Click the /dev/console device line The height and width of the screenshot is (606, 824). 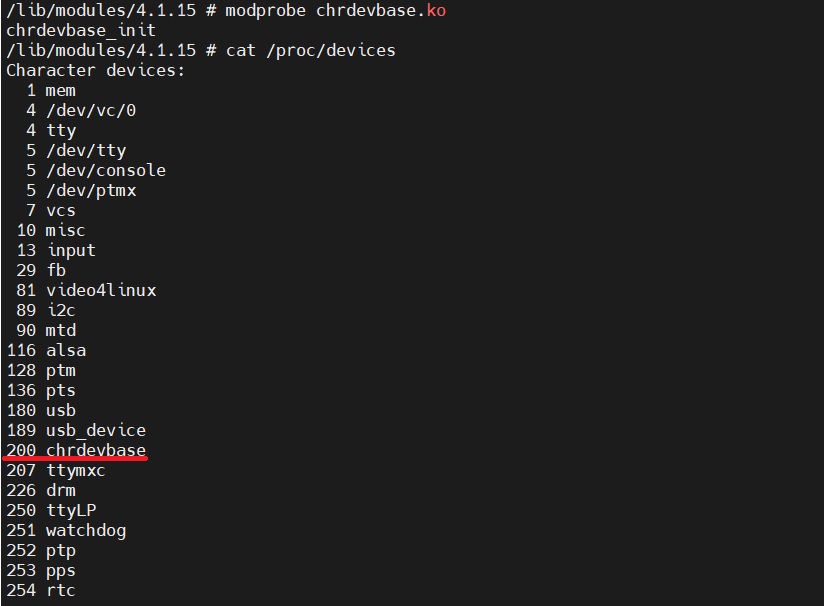(96, 170)
